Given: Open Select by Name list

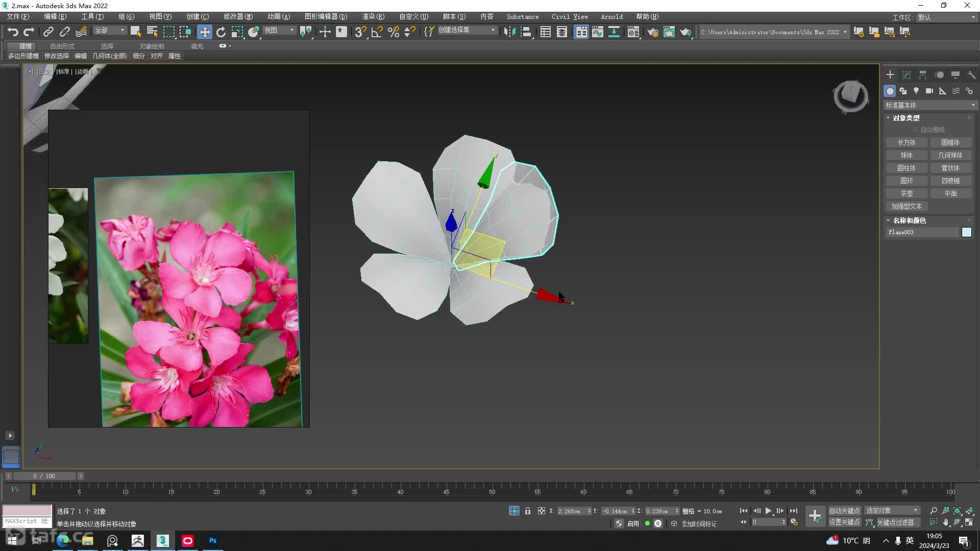Looking at the screenshot, I should 152,32.
